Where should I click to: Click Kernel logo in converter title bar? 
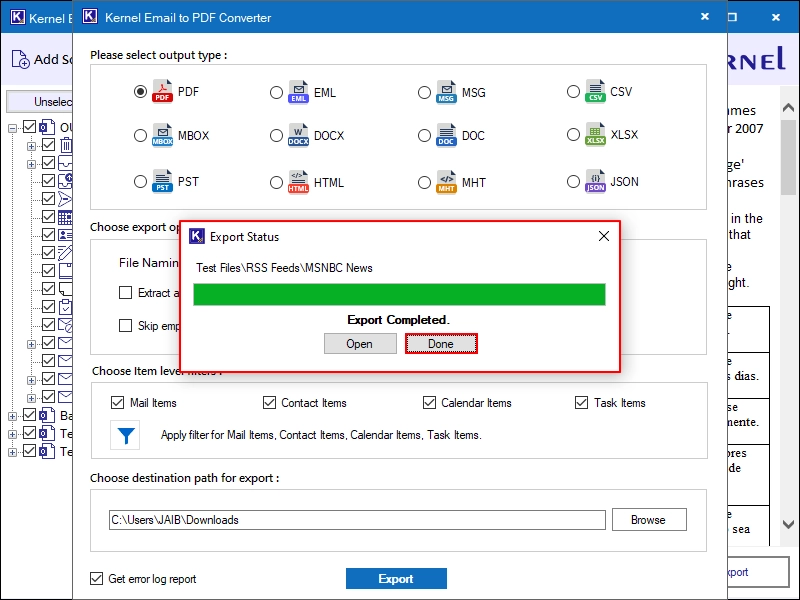pos(90,16)
